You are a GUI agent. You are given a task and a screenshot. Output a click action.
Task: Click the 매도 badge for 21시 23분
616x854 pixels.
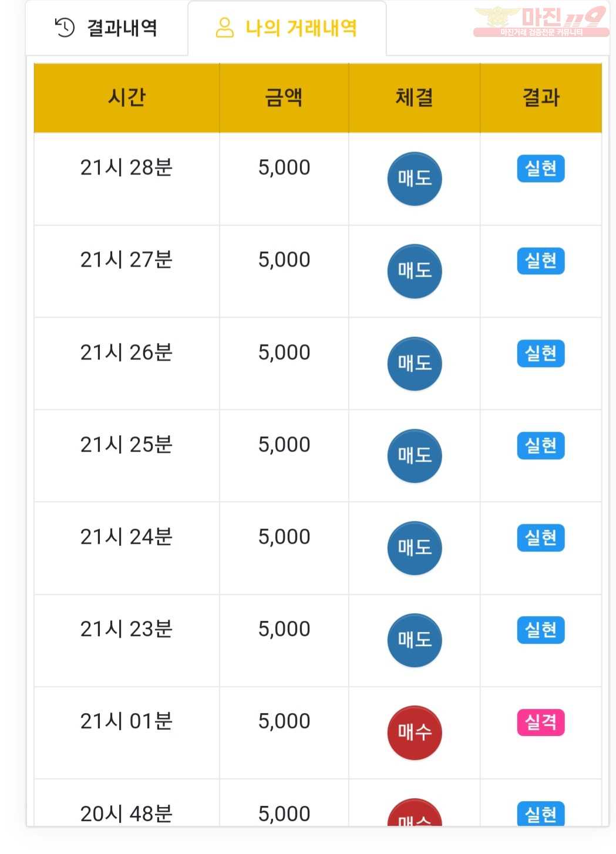pyautogui.click(x=415, y=640)
